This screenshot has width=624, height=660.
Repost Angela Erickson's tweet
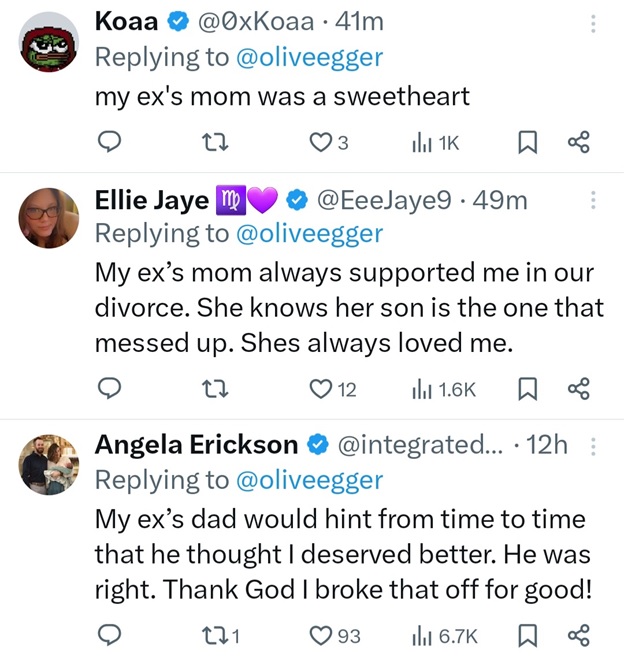point(212,635)
